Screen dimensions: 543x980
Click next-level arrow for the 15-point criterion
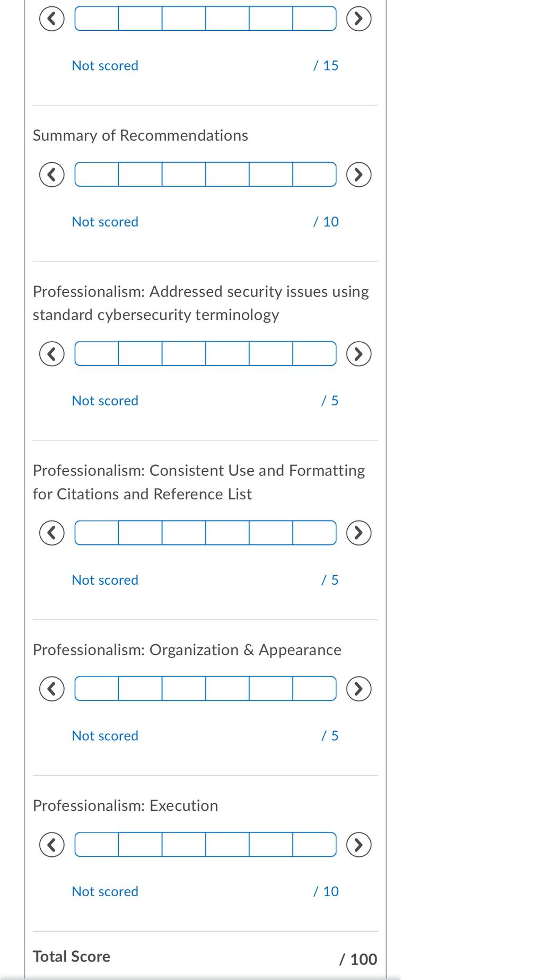(359, 19)
